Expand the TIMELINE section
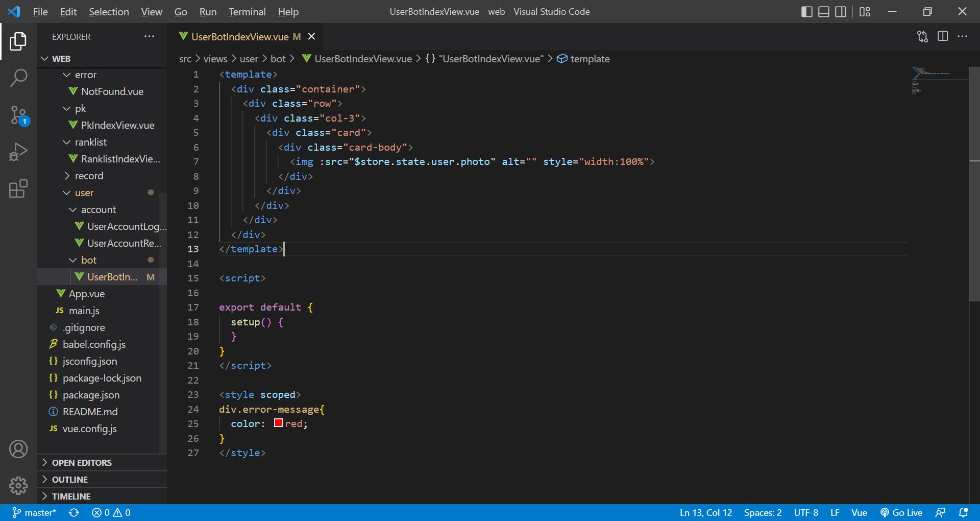980x521 pixels. (x=71, y=496)
